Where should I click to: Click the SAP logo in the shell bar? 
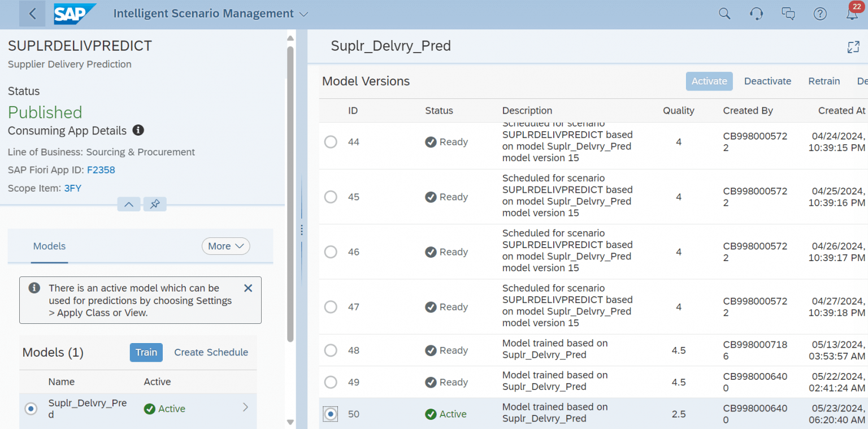(x=75, y=13)
